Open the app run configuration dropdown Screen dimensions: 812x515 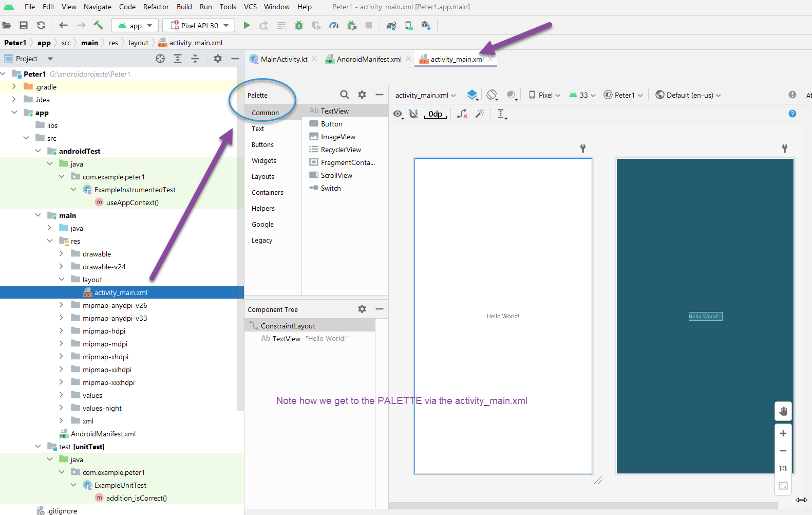coord(135,25)
